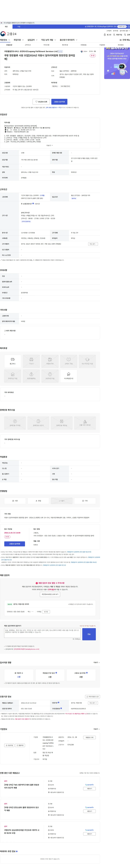
Task: Click 자세히 보기 in top Any-Sign banner
Action: point(122,27)
